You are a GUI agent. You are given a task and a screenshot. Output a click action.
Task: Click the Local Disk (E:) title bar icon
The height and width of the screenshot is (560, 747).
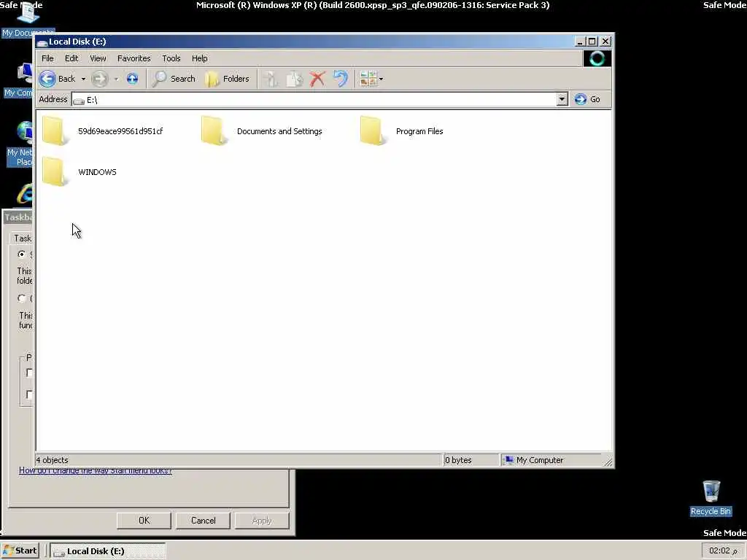click(42, 42)
